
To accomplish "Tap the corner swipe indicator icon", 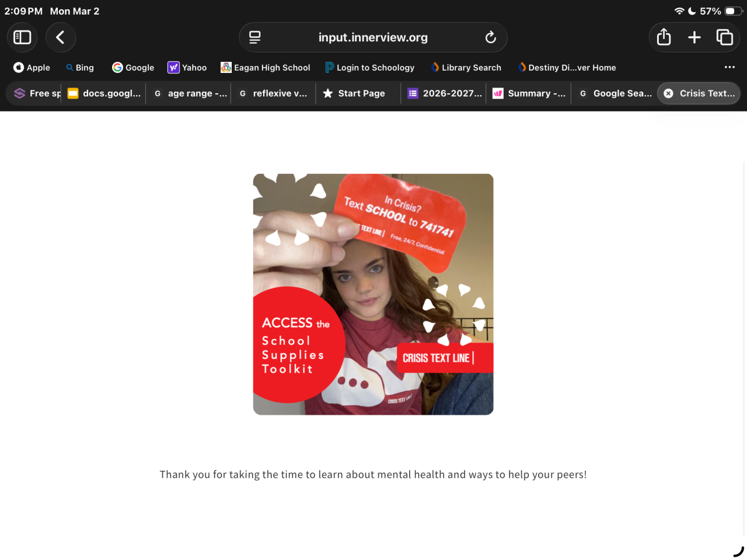I will click(739, 551).
